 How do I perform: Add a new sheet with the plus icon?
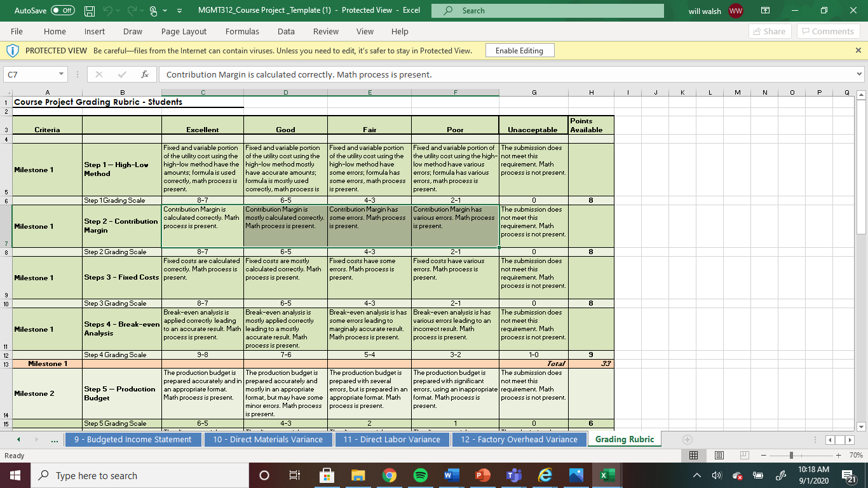[688, 439]
